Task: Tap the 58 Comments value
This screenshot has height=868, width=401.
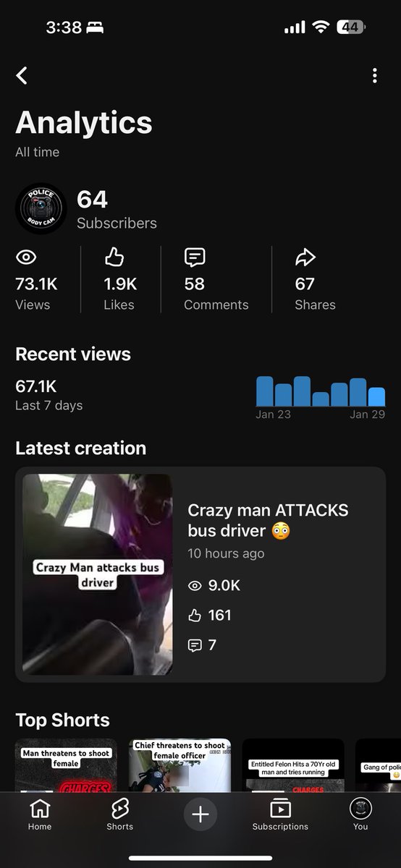Action: [x=194, y=284]
